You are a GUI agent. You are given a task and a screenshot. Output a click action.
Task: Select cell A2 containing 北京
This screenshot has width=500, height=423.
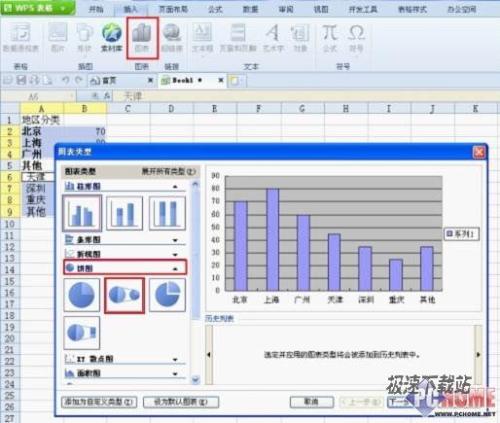[x=42, y=132]
